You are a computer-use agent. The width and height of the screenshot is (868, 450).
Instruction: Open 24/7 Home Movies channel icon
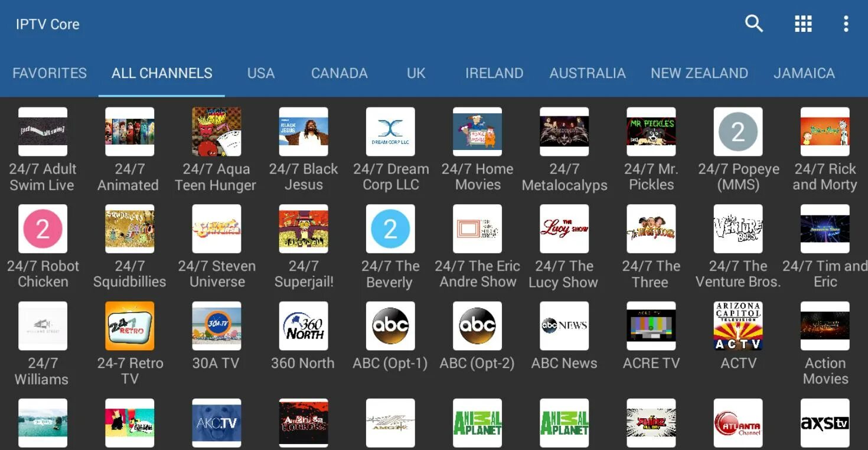click(477, 132)
